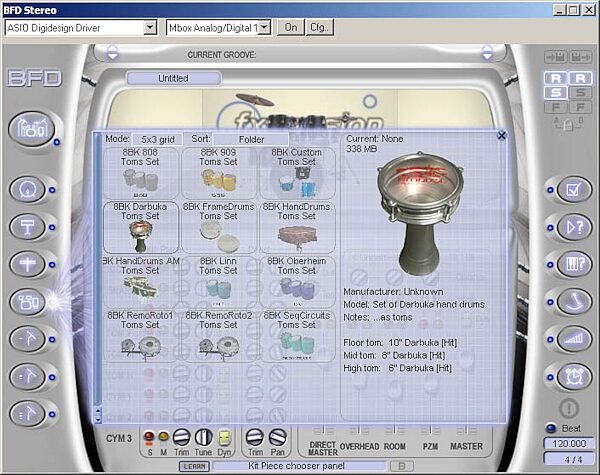600x475 pixels.
Task: Select the second cymbal kit piece icon
Action: pyautogui.click(x=28, y=377)
